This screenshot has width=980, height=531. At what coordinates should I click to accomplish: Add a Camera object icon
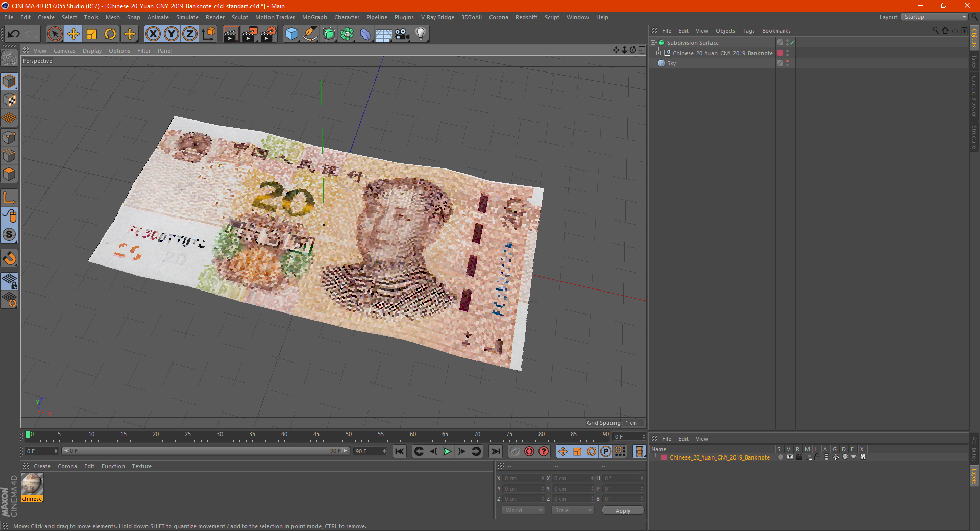click(x=402, y=34)
